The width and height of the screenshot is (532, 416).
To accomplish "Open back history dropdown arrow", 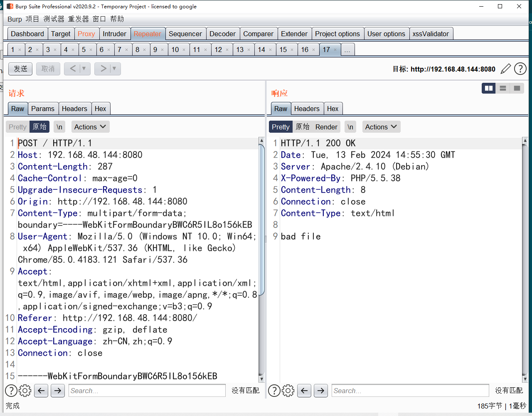I will click(x=84, y=69).
